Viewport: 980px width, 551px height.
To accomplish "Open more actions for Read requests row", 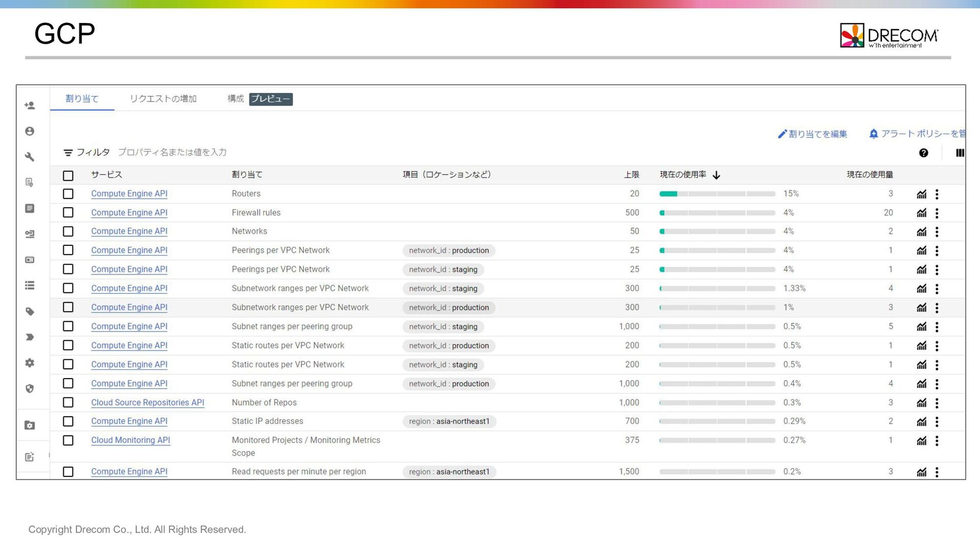I will 937,472.
